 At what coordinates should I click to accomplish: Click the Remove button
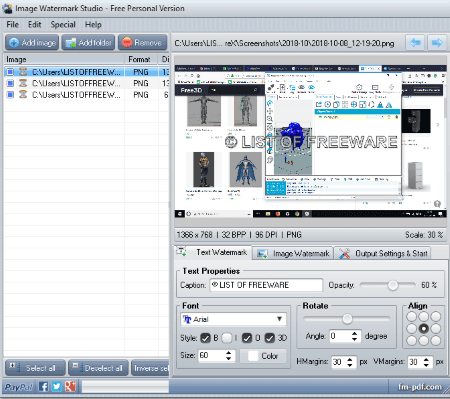coord(142,42)
